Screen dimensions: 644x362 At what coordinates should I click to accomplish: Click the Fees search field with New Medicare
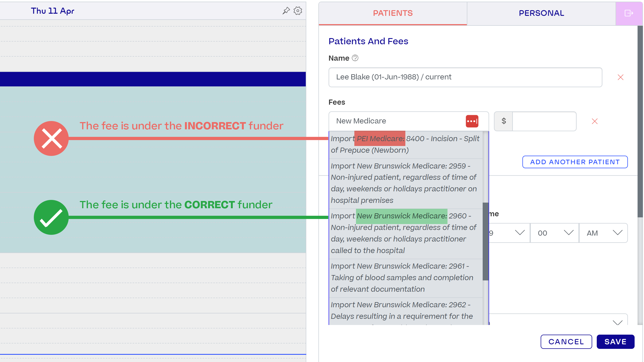coord(409,121)
